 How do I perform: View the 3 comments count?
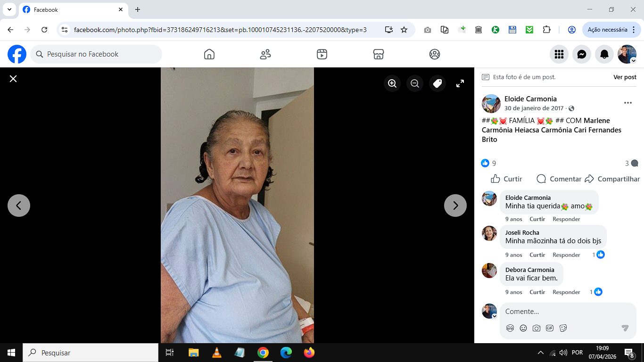click(631, 163)
